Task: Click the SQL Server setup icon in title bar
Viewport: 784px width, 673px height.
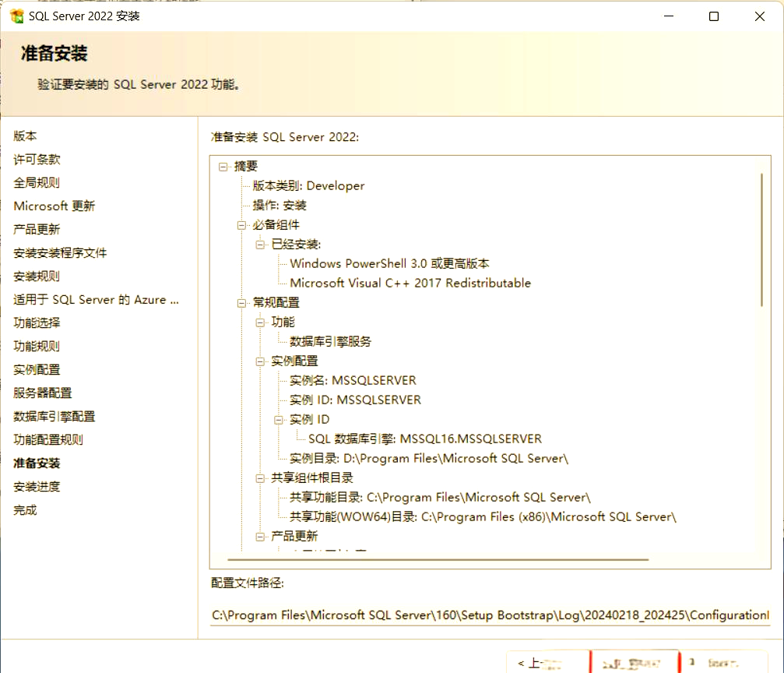Action: click(x=17, y=16)
